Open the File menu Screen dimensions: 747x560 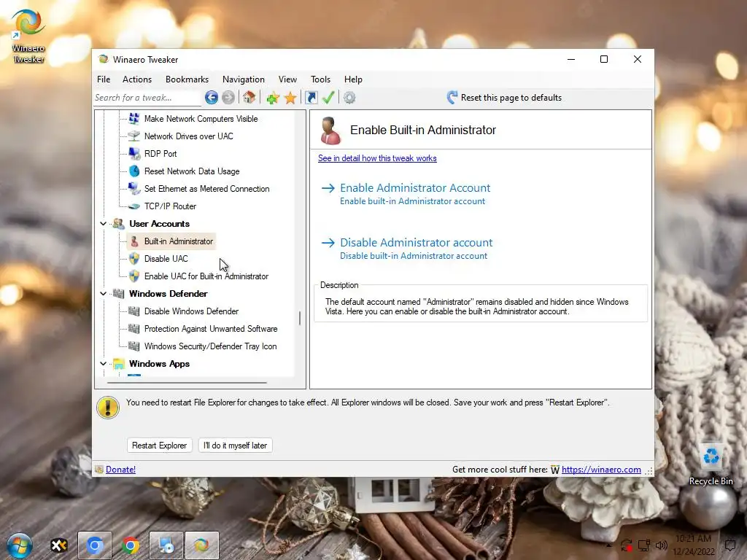(104, 79)
